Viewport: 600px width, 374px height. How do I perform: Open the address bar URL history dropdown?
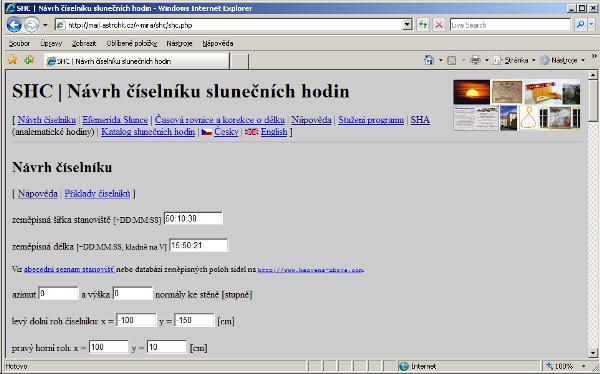pyautogui.click(x=408, y=25)
